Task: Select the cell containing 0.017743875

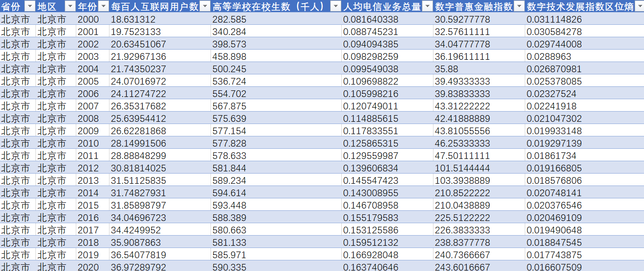Action: pyautogui.click(x=585, y=255)
